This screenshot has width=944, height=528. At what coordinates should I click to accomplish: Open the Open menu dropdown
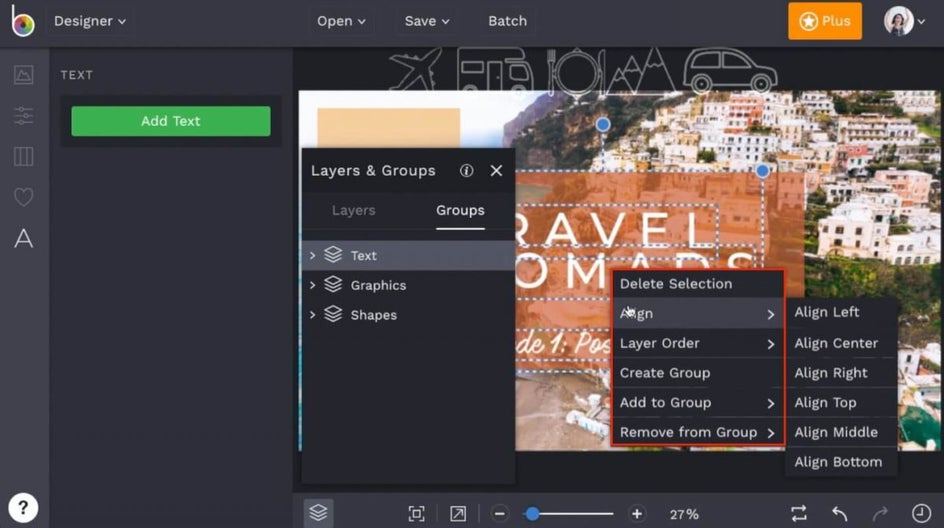tap(341, 21)
